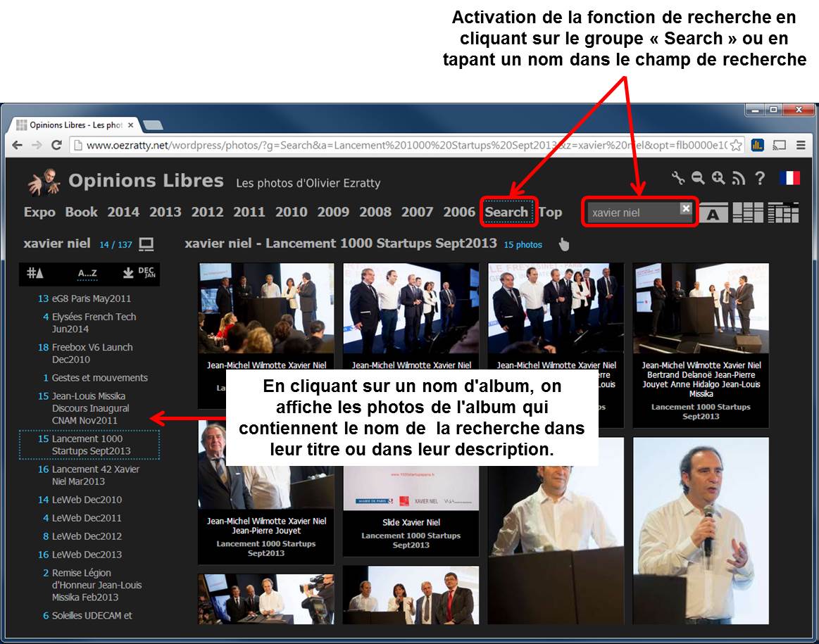Select the text caption view icon
This screenshot has width=819, height=644.
point(713,213)
